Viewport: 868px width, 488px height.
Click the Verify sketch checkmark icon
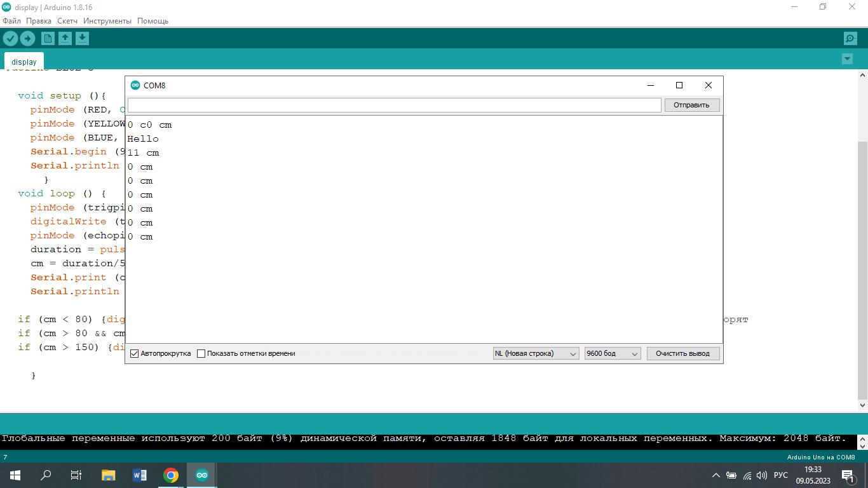tap(10, 39)
